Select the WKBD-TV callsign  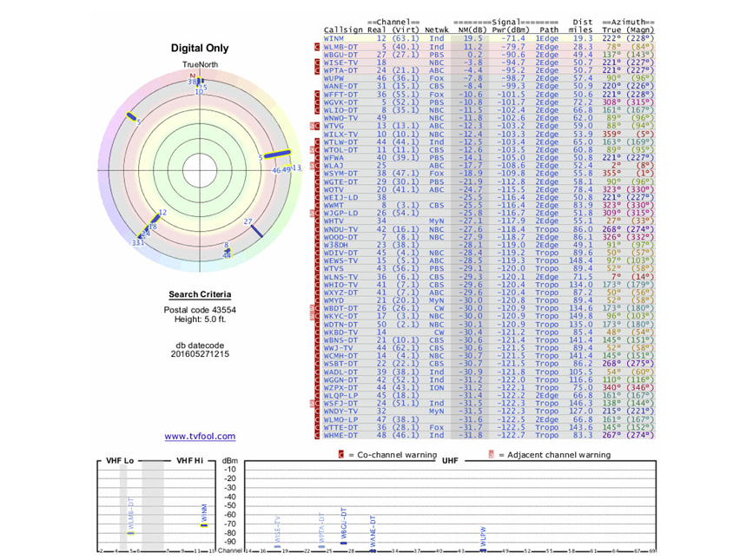(340, 333)
